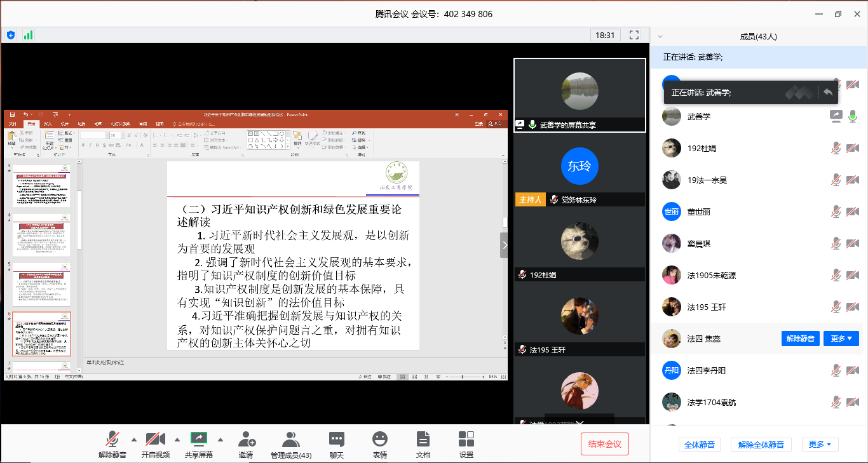Open the 邀请 invite icon
868x463 pixels.
(246, 444)
